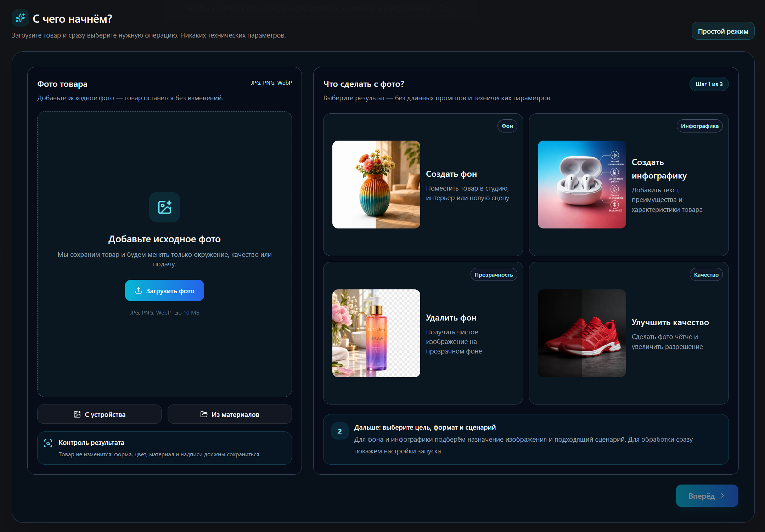765x532 pixels.
Task: Click the folder icon in "Из материалов"
Action: [204, 414]
